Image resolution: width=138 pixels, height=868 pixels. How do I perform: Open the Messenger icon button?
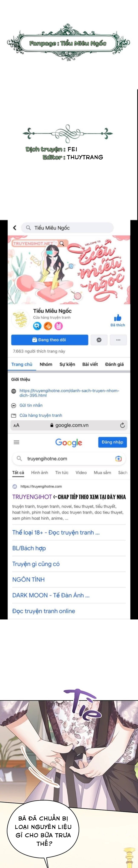coord(99,340)
